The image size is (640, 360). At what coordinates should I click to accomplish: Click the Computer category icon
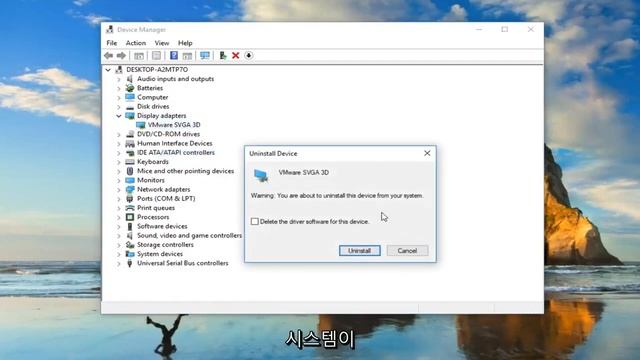click(130, 97)
